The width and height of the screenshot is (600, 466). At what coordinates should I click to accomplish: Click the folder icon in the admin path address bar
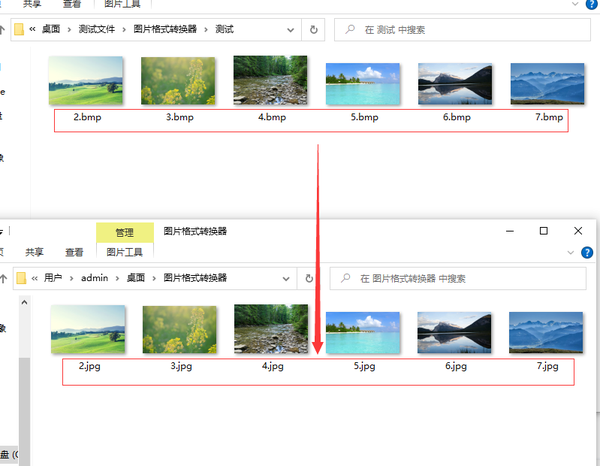(18, 278)
